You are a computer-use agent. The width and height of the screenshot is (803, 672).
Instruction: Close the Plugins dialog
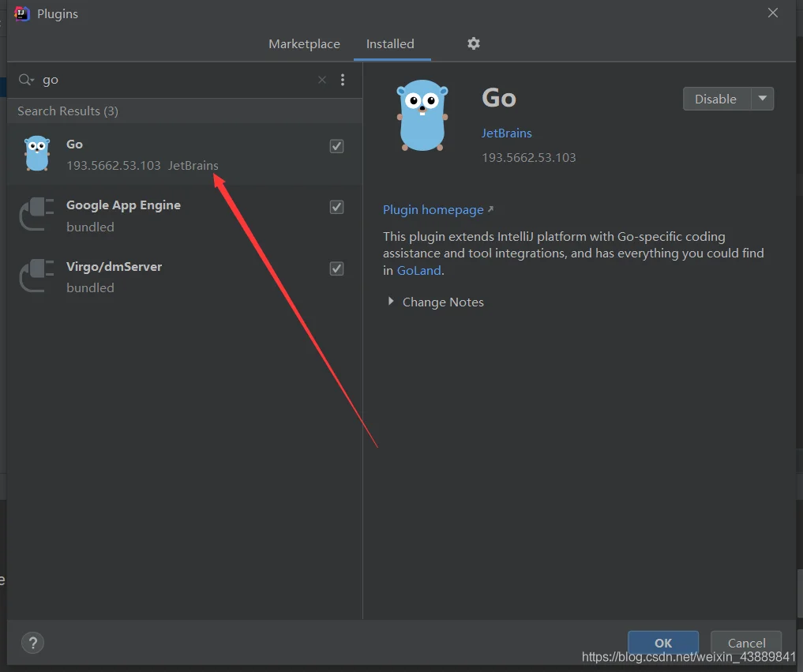[x=773, y=13]
